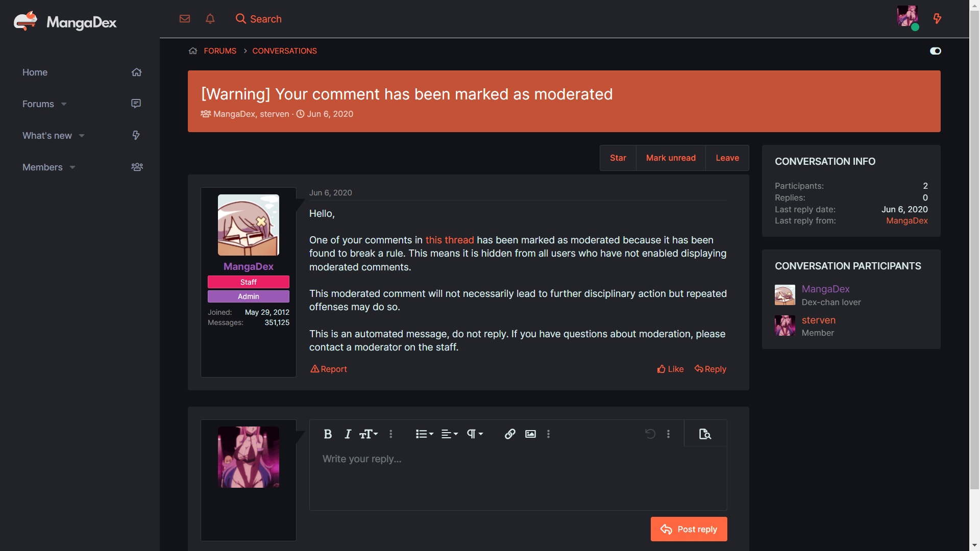Click MangaDex avatar in the message

click(249, 225)
